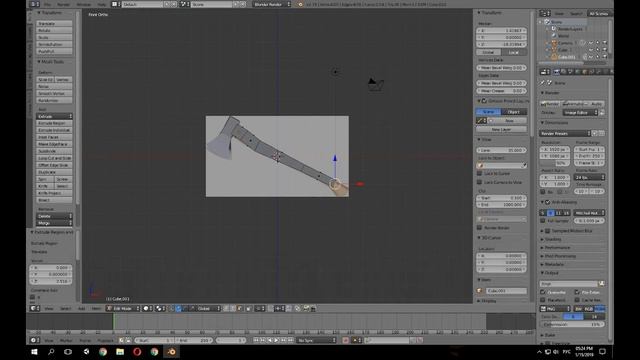The image size is (640, 360).
Task: Open the File menu in top bar
Action: [48, 4]
